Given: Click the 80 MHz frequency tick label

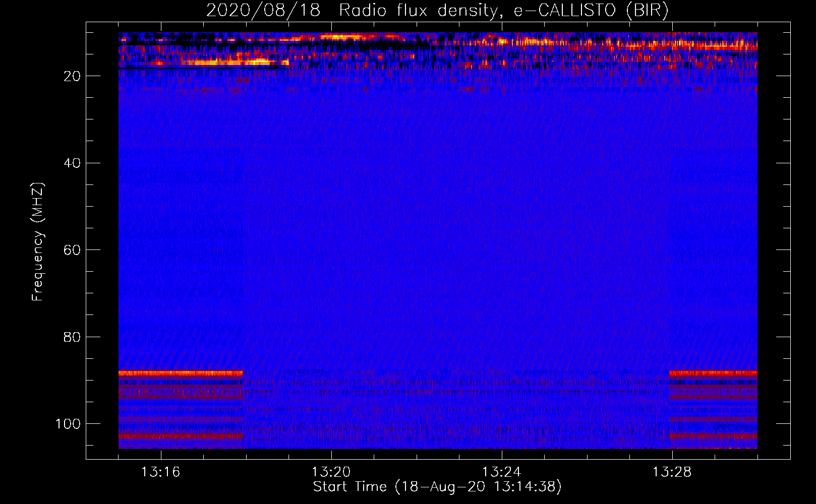Looking at the screenshot, I should 73,337.
